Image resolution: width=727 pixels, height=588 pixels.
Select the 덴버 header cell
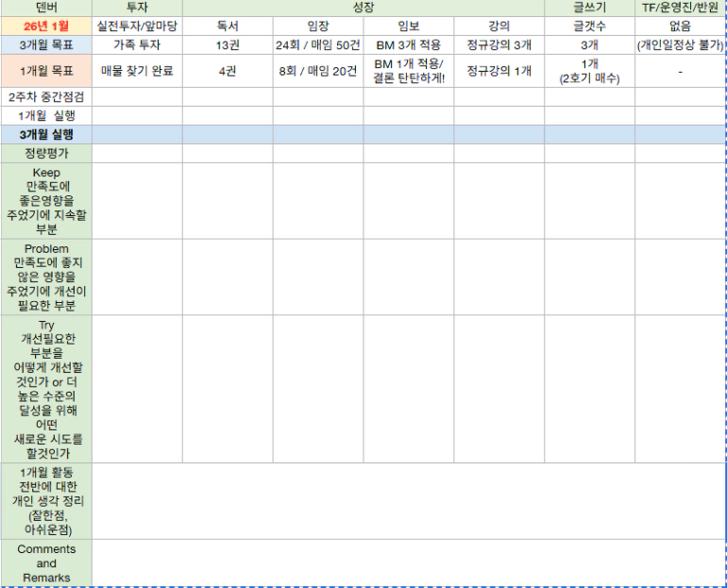(x=46, y=8)
